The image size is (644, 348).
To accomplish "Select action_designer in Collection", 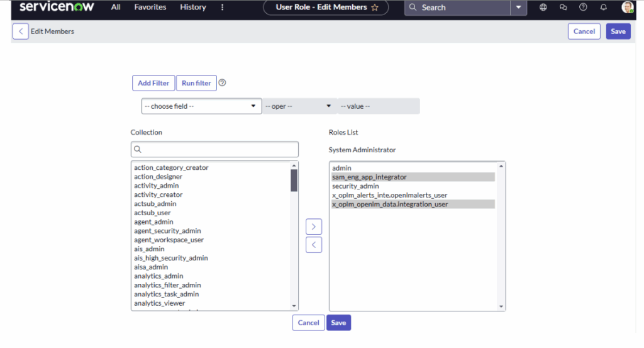I will [x=158, y=177].
